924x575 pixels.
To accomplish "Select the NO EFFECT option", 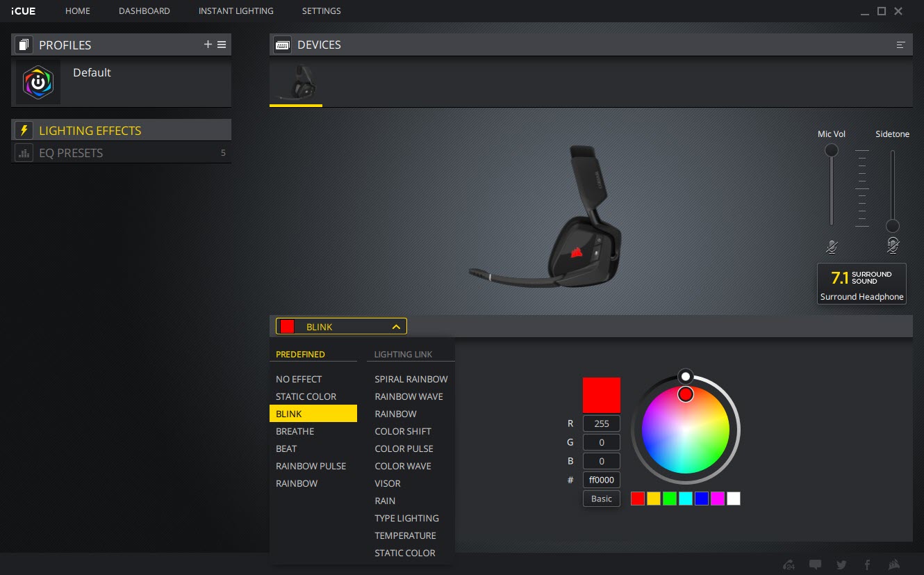I will click(299, 379).
